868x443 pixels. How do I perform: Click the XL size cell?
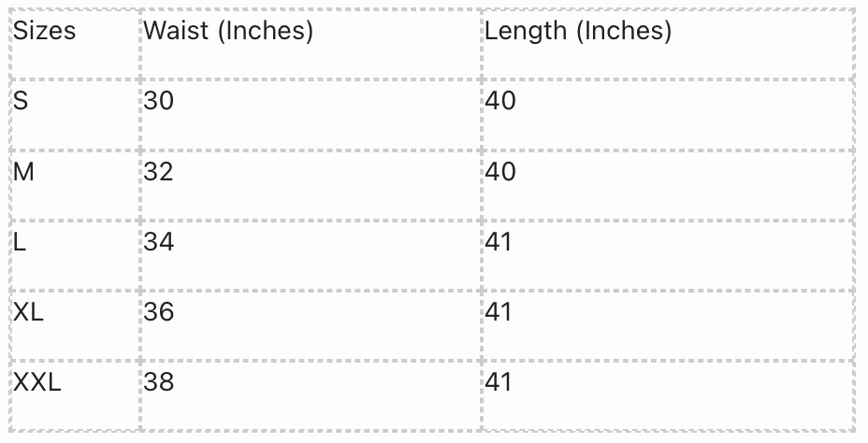tap(29, 312)
